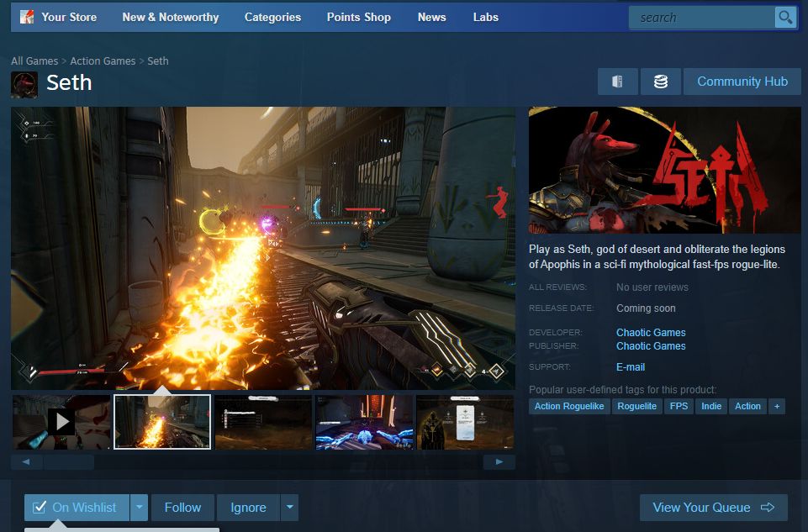The height and width of the screenshot is (532, 808).
Task: Click the documentation book icon button
Action: 617,82
